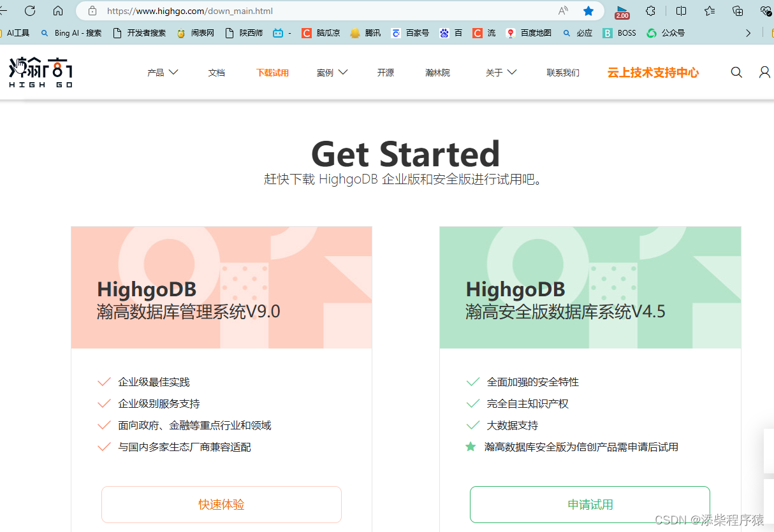The height and width of the screenshot is (532, 774).
Task: Open the extension icon with 2.00 badge
Action: pos(622,11)
